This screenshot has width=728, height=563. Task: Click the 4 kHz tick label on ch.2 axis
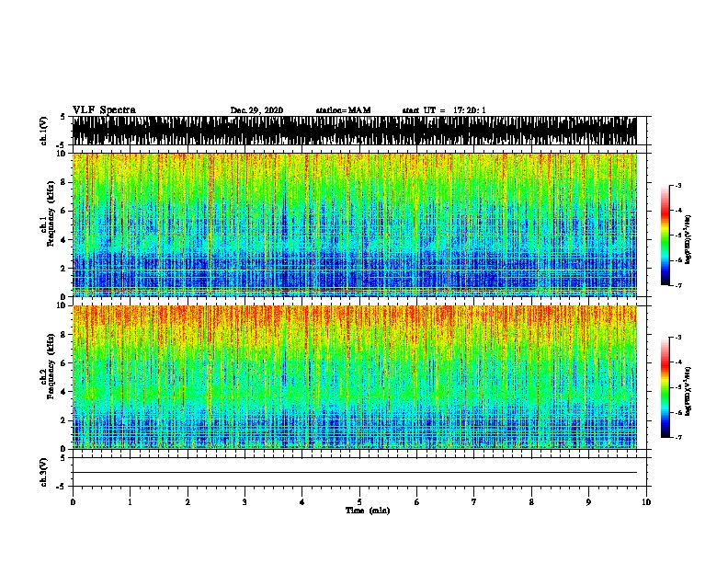click(63, 392)
